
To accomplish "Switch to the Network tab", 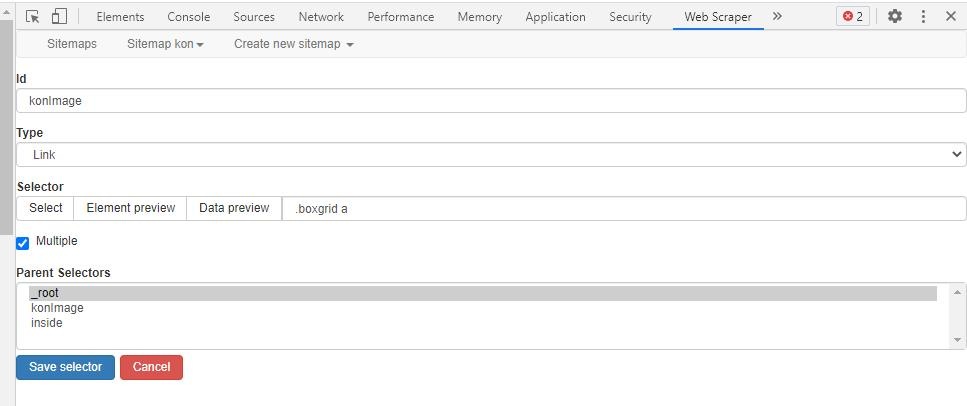I will 321,17.
